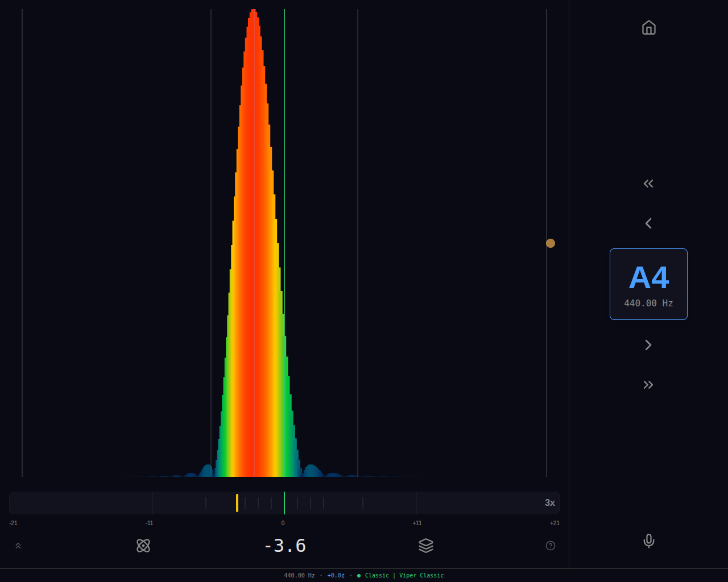Click the 440.00 Hz status bar entry
Screen dimensions: 728x582
tap(299, 575)
